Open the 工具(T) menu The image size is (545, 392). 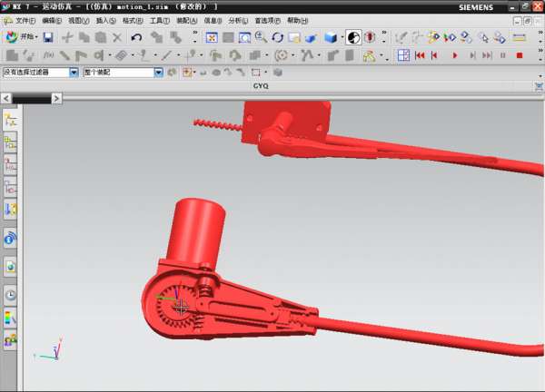pyautogui.click(x=160, y=21)
